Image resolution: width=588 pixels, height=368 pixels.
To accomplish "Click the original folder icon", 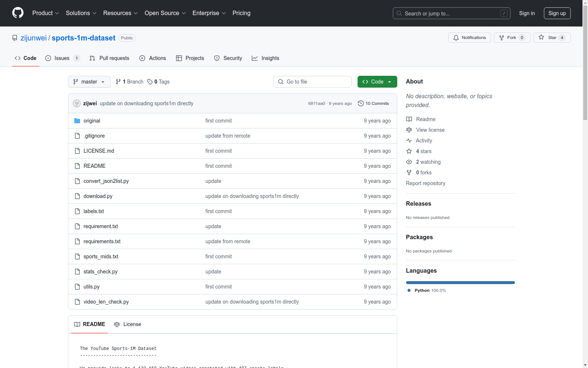I will tap(77, 121).
